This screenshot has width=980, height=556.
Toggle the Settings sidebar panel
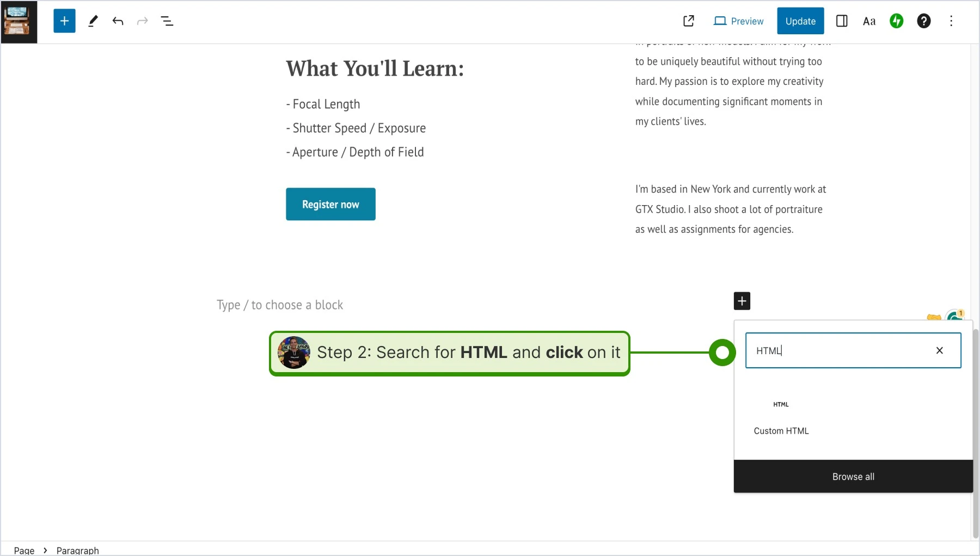click(x=842, y=21)
